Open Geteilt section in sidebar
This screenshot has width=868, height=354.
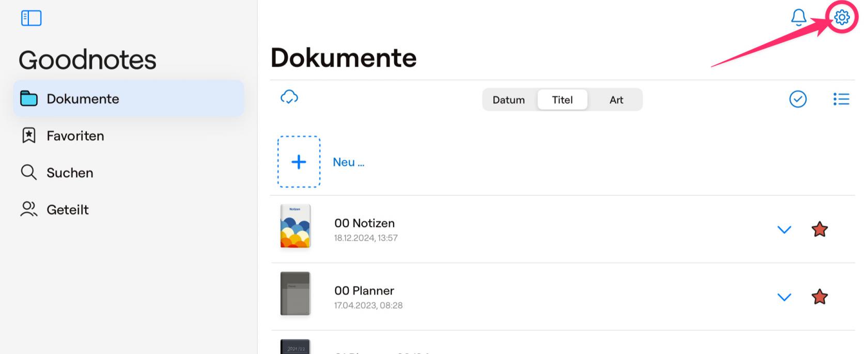(67, 210)
